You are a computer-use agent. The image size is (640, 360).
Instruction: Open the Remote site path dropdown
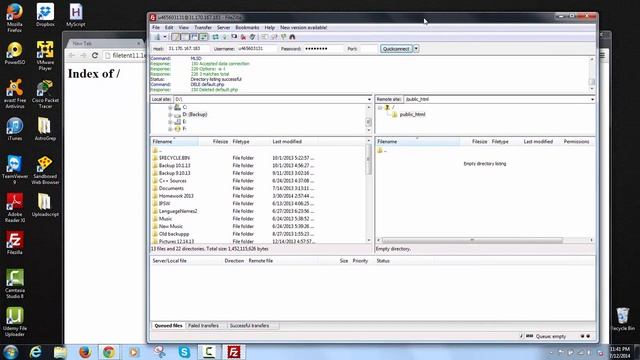pyautogui.click(x=592, y=99)
